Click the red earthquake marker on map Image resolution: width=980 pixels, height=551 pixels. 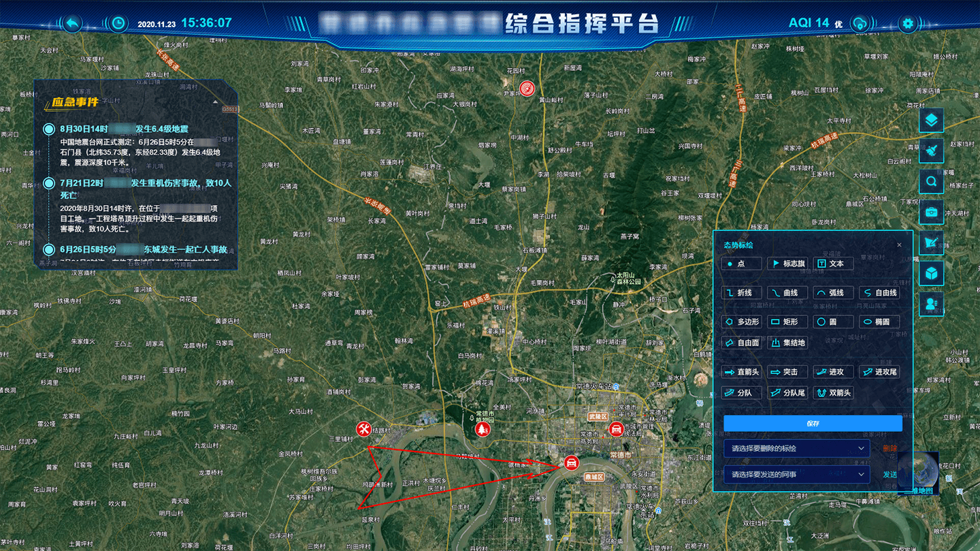pyautogui.click(x=526, y=89)
